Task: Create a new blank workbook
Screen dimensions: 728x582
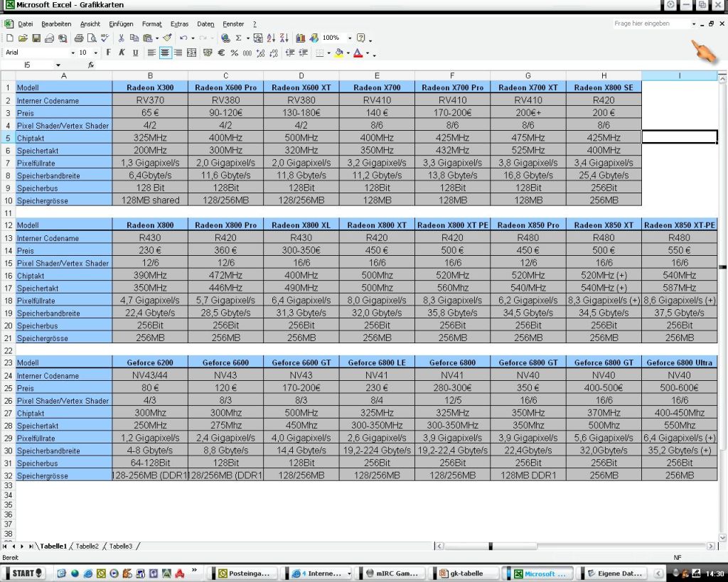Action: 10,38
